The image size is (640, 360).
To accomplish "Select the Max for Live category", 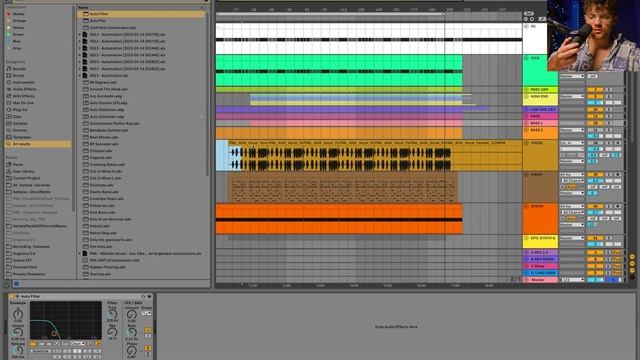I will pos(23,103).
